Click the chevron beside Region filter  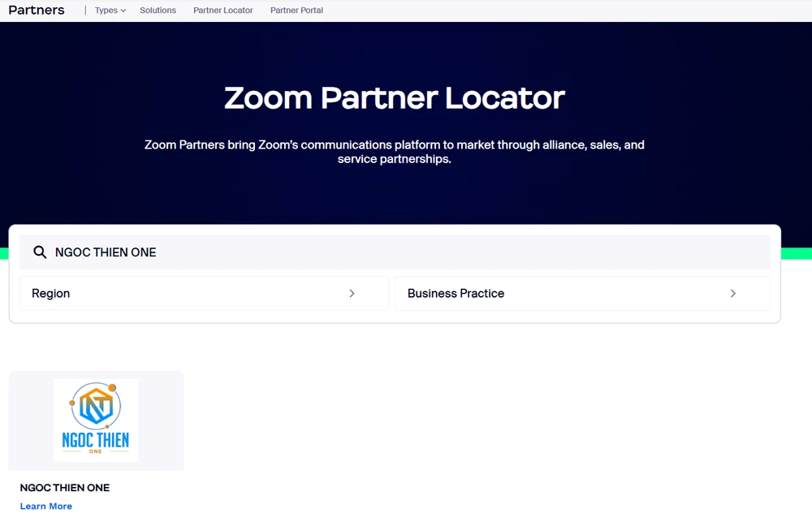point(352,293)
